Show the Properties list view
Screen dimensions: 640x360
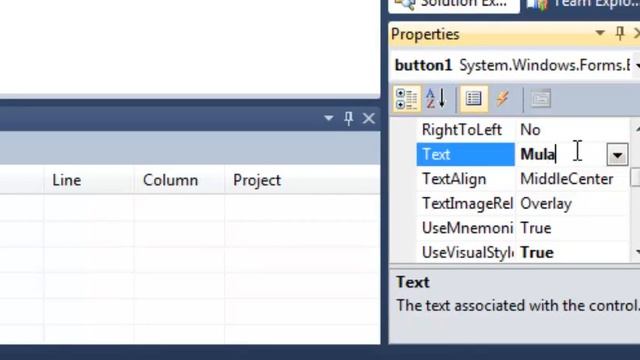pos(473,98)
